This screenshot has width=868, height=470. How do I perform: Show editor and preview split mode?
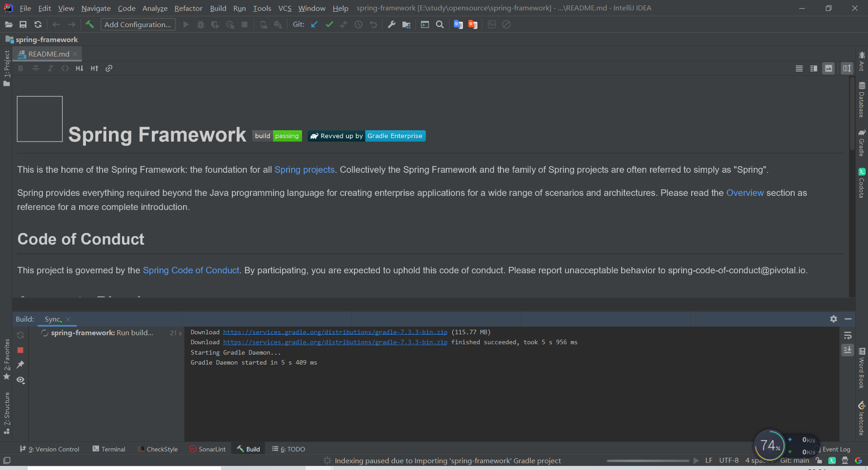coord(814,68)
